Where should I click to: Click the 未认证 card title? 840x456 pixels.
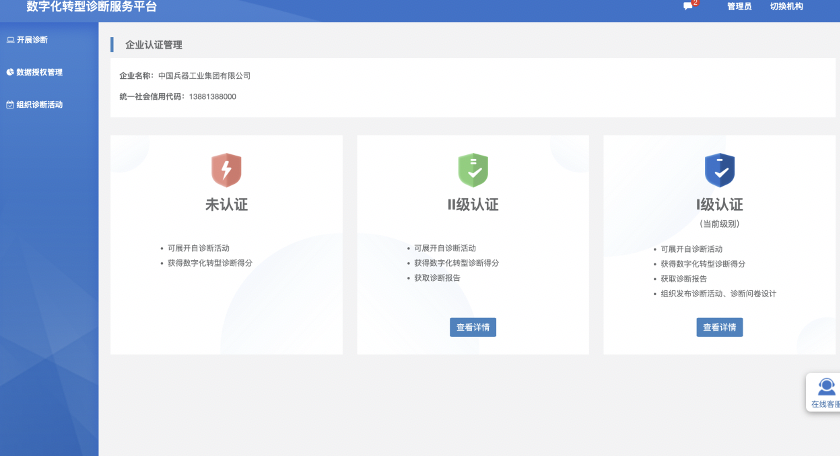click(227, 205)
